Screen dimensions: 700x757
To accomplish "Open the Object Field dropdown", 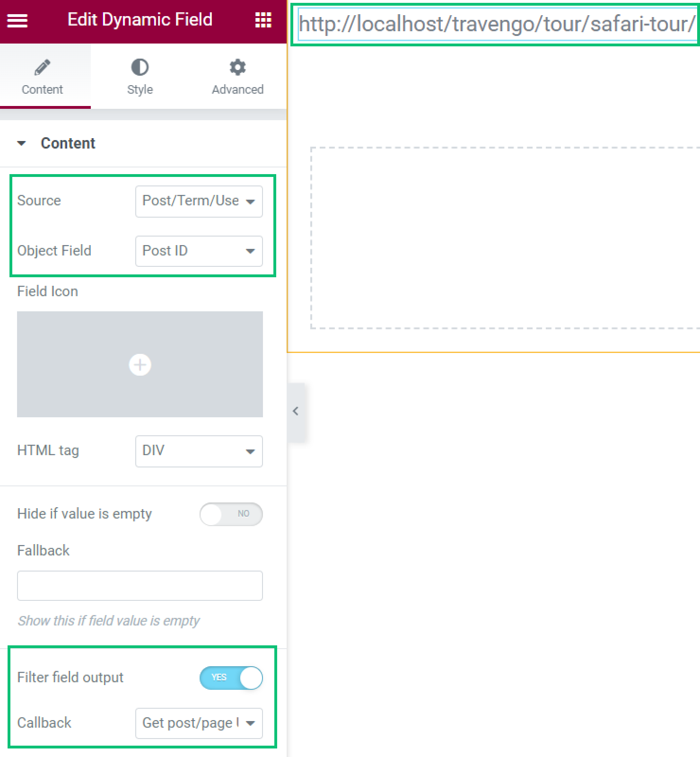I will [x=199, y=251].
